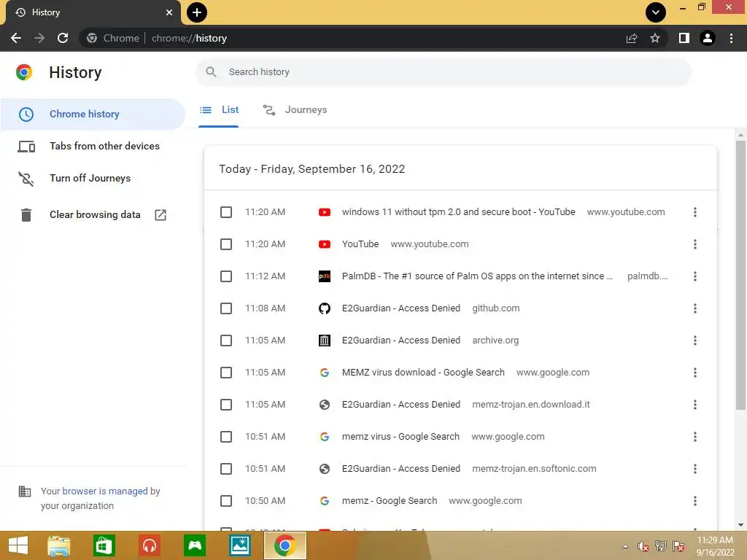Screen dimensions: 747x560
Task: Check the memz virus - Google Search checkbox
Action: [x=226, y=437]
